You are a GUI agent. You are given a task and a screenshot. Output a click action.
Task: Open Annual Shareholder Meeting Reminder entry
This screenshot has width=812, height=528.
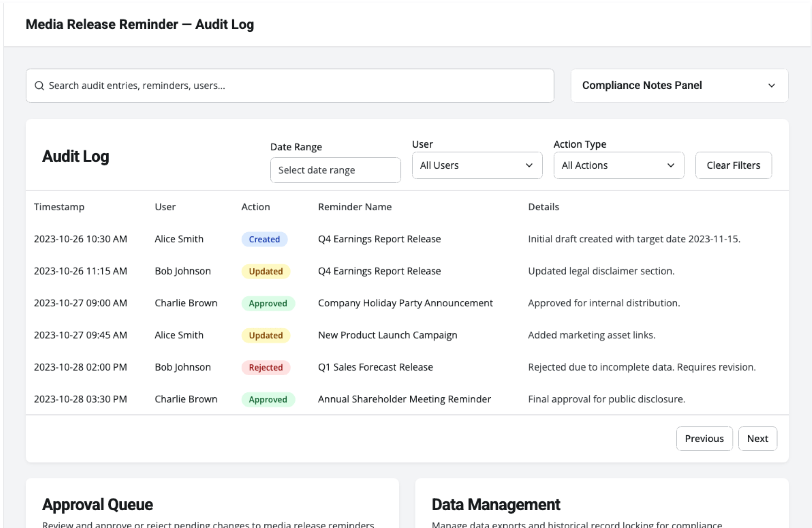coord(404,399)
